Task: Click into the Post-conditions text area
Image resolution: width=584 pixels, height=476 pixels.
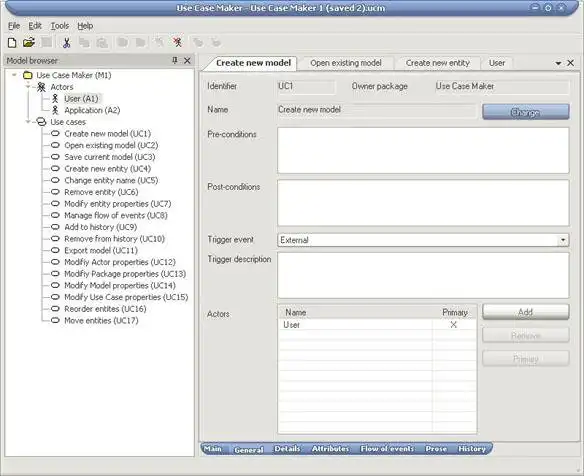Action: click(423, 203)
